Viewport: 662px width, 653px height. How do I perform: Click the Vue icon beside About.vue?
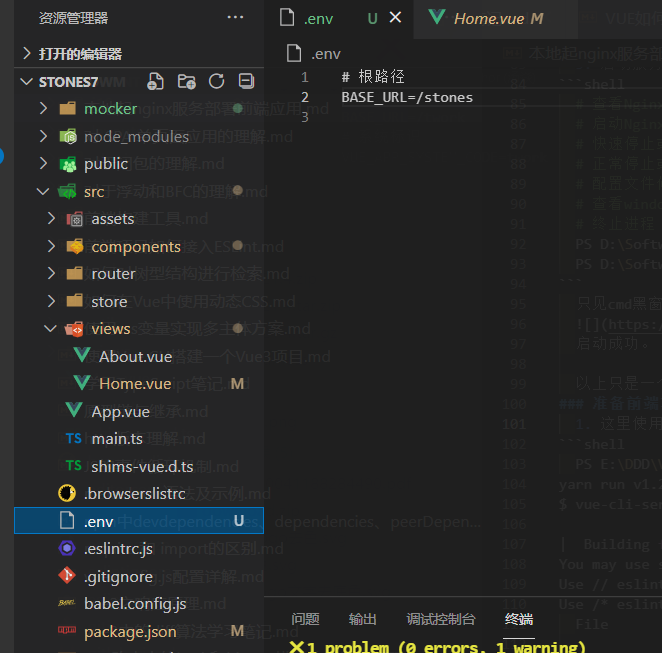pyautogui.click(x=81, y=355)
